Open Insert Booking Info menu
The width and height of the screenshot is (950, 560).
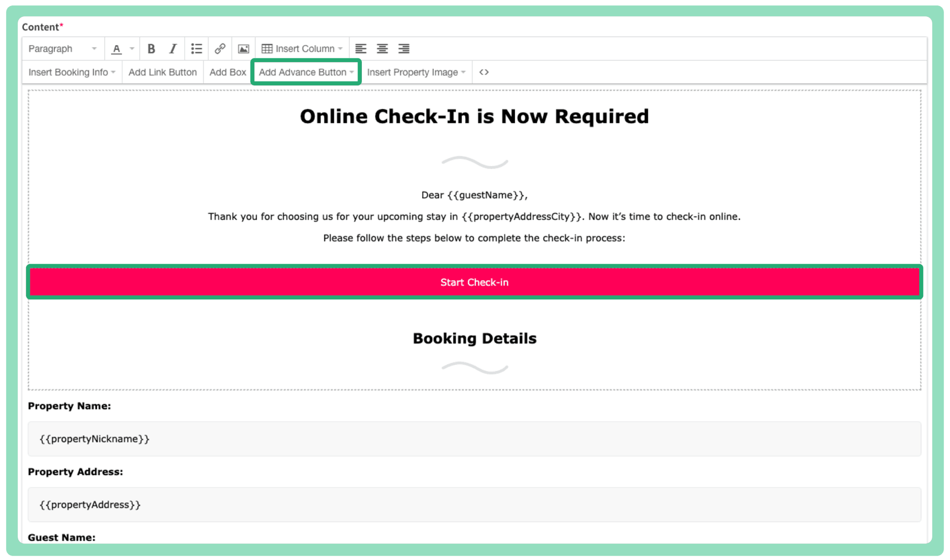click(72, 72)
